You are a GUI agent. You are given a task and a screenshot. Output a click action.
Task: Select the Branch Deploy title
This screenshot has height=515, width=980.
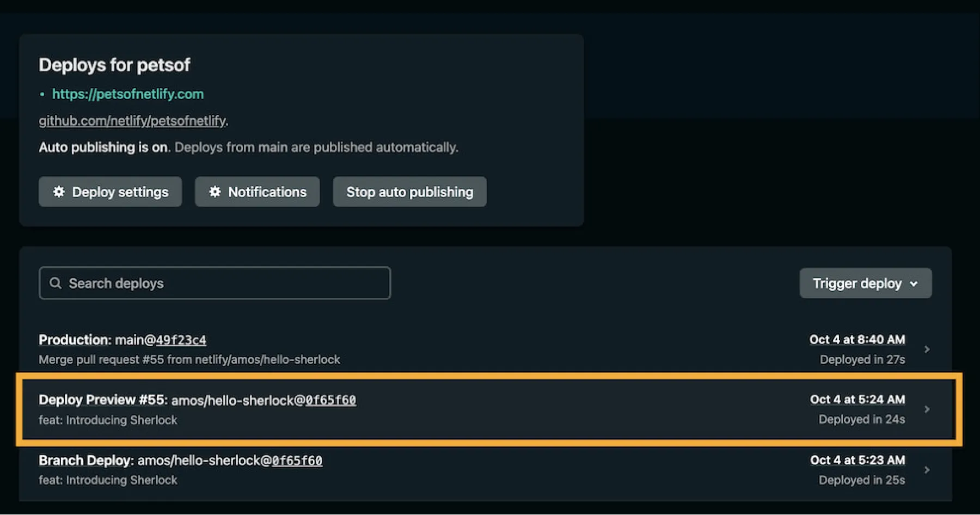point(85,461)
